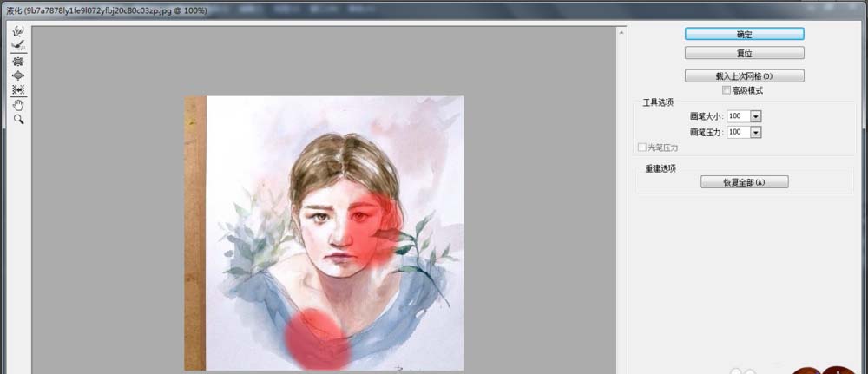Choose the Pucker tool
This screenshot has height=374, width=868.
tap(18, 62)
